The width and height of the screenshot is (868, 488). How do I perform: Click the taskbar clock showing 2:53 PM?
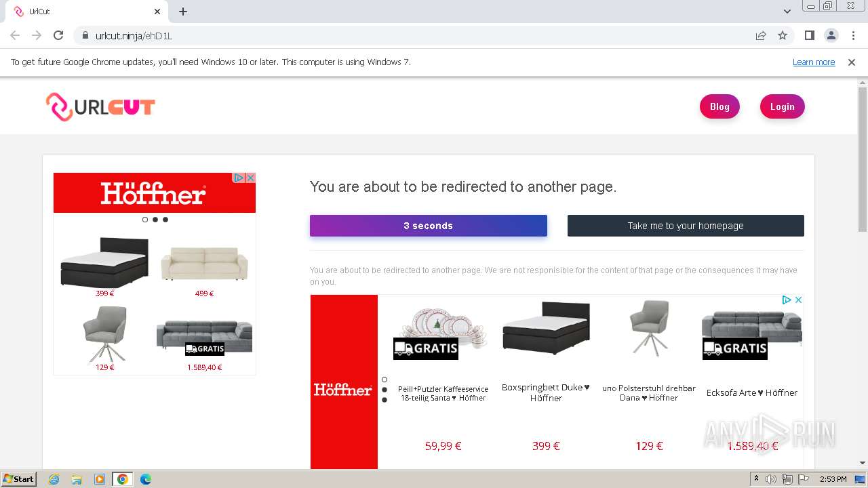point(833,479)
